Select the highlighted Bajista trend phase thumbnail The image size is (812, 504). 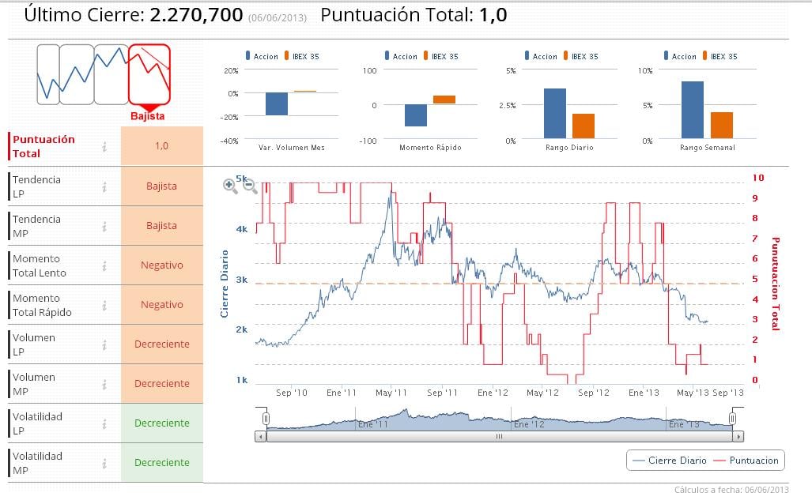point(149,75)
